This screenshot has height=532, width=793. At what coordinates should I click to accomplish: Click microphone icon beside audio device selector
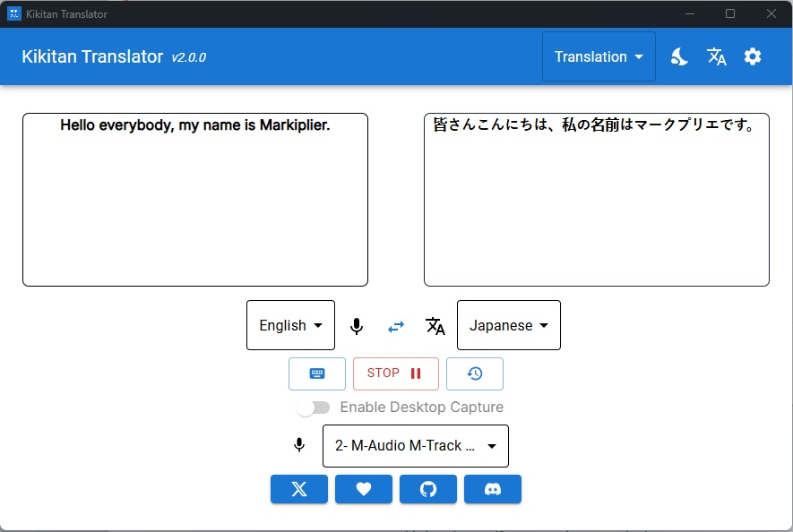click(x=299, y=445)
